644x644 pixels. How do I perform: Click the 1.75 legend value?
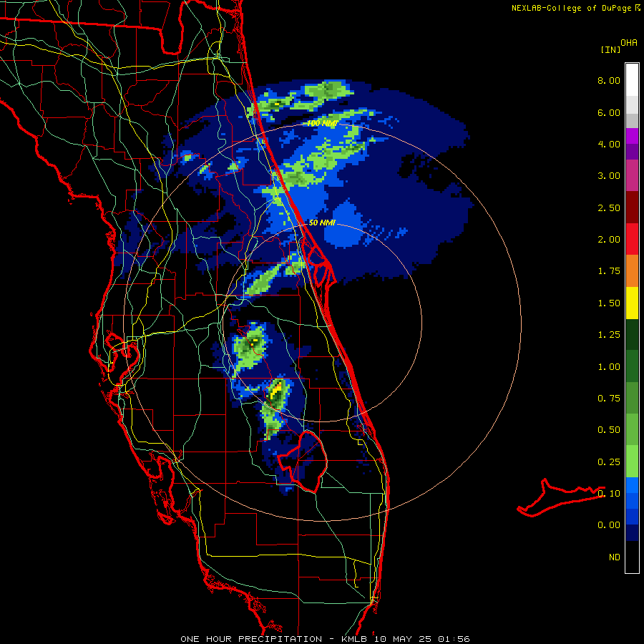pos(609,271)
